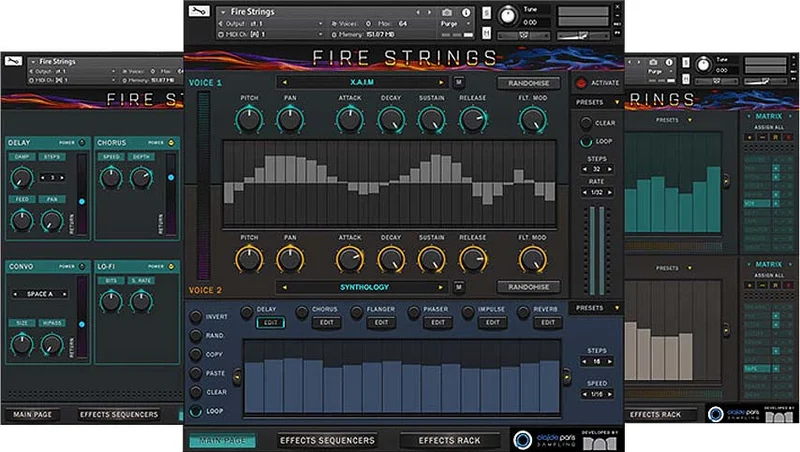Decrease effect sequencer Speed 1/16
800x452 pixels.
click(x=585, y=394)
